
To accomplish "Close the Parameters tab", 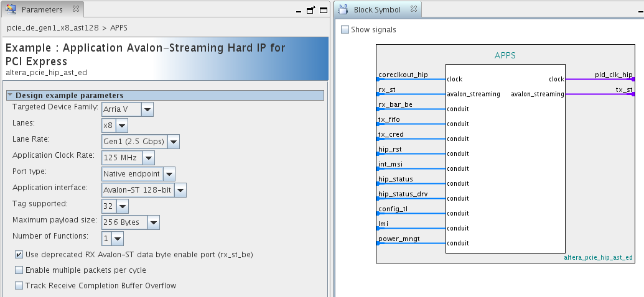I will click(75, 9).
